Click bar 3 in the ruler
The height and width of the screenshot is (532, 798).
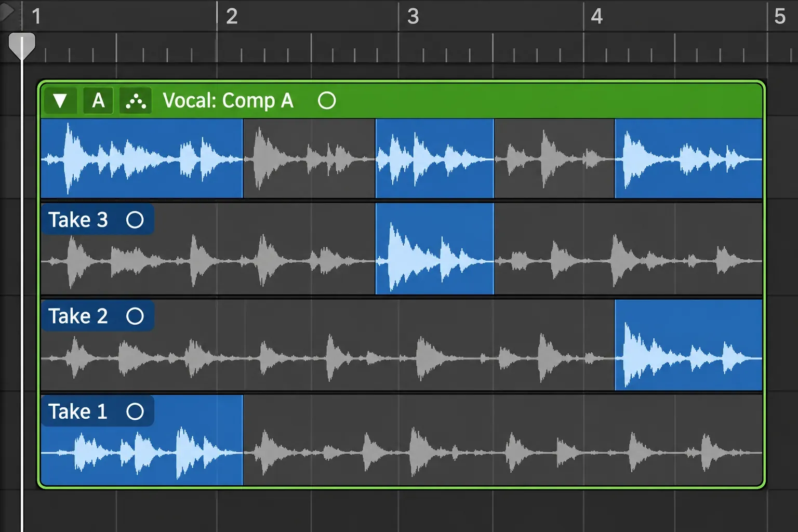pyautogui.click(x=413, y=16)
